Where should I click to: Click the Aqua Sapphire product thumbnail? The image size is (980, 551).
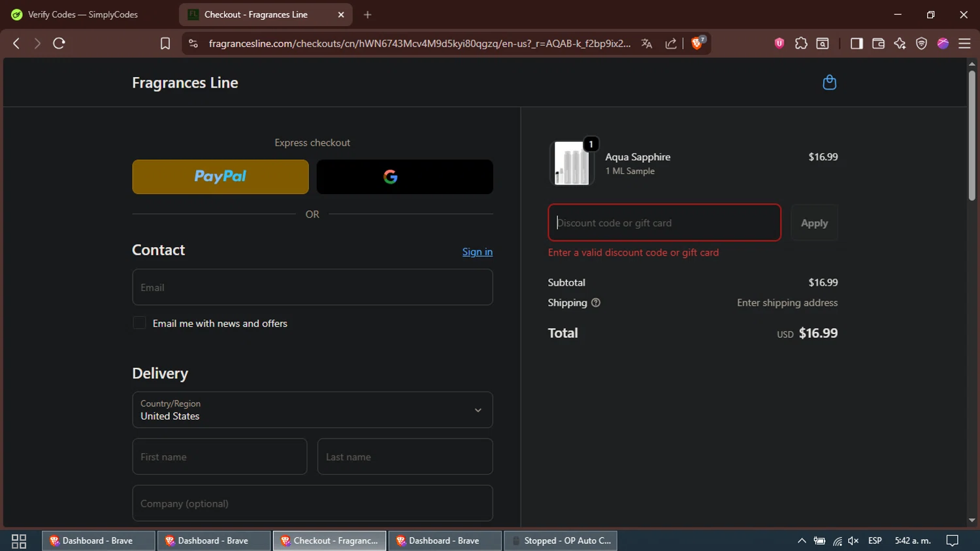coord(572,163)
